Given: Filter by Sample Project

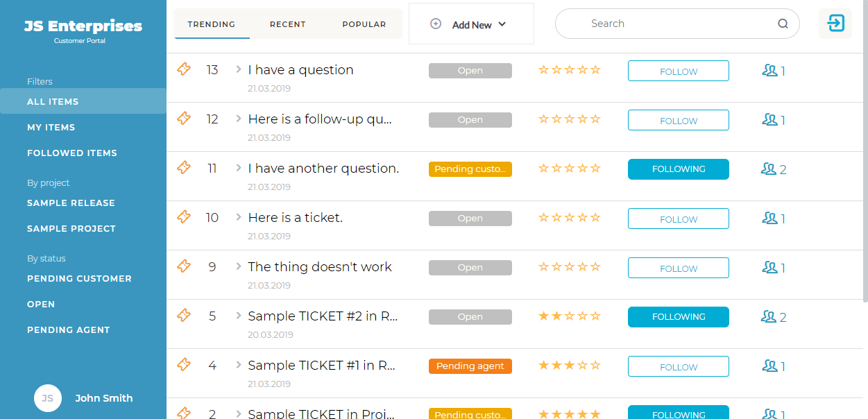Looking at the screenshot, I should tap(71, 229).
